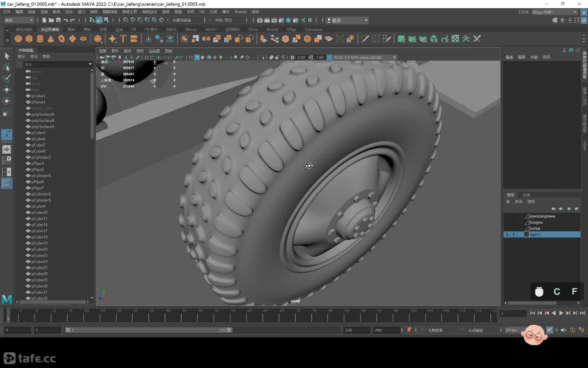Open the UV menu in the menu bar
588x368 pixels.
pos(202,12)
